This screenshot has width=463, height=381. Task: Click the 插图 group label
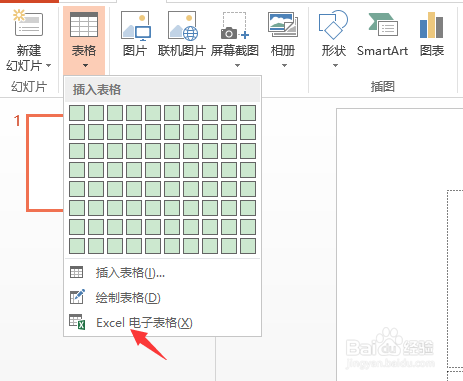tap(383, 87)
